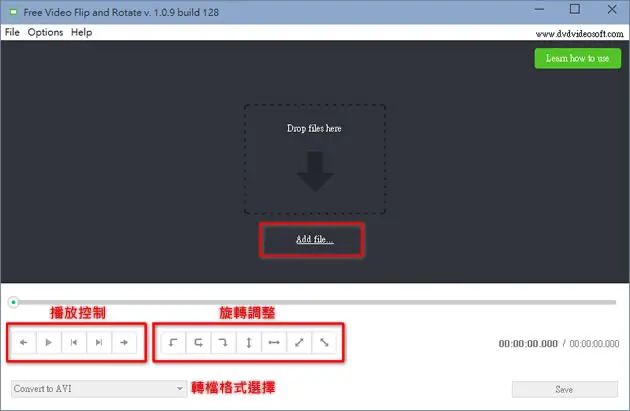The height and width of the screenshot is (411, 630).
Task: Start playback with the play button
Action: click(x=49, y=342)
